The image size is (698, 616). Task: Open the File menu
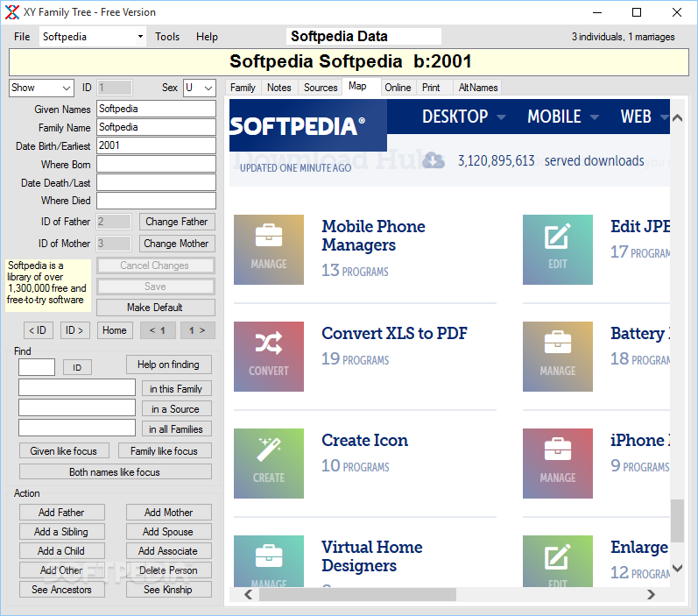point(22,37)
